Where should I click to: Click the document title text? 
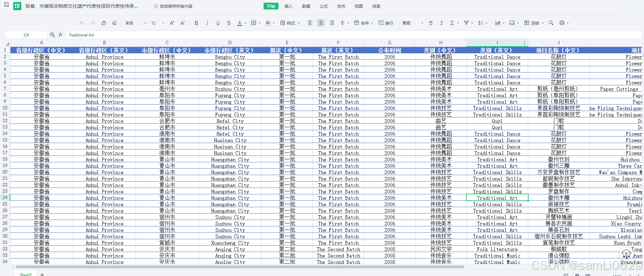tap(81, 6)
